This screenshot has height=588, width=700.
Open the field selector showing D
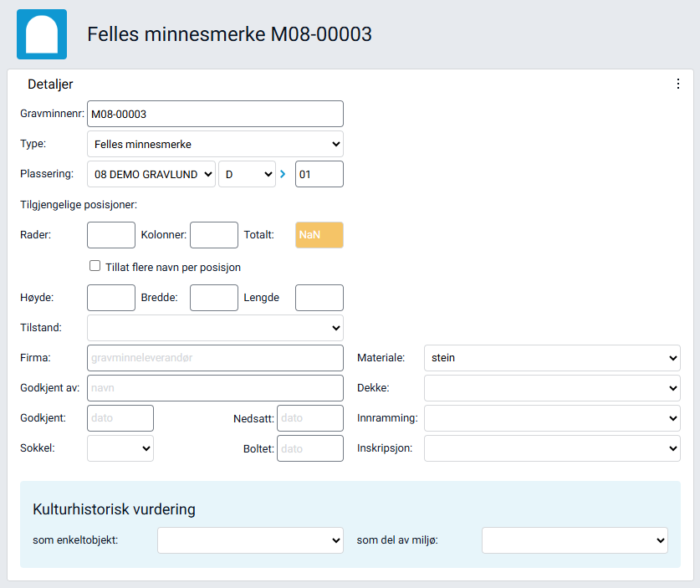tap(247, 173)
